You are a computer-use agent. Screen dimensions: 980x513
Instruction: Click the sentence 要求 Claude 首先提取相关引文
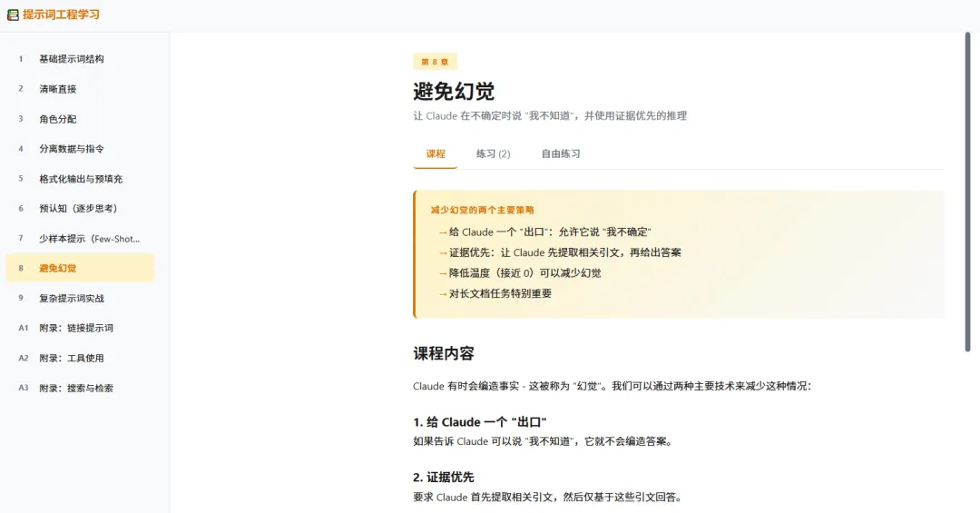[547, 498]
